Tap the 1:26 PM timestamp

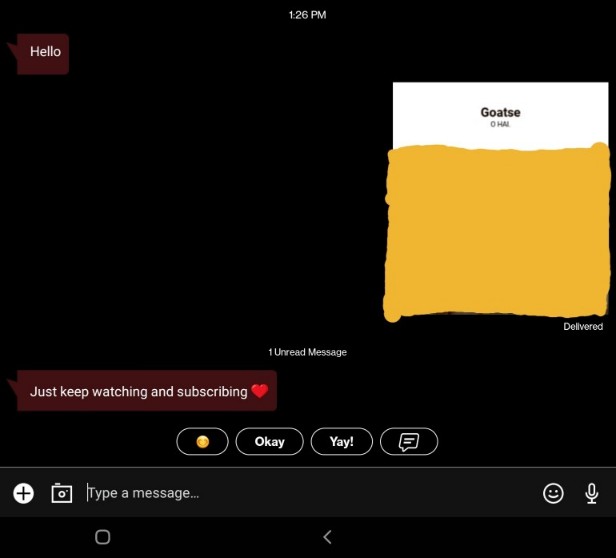[307, 15]
